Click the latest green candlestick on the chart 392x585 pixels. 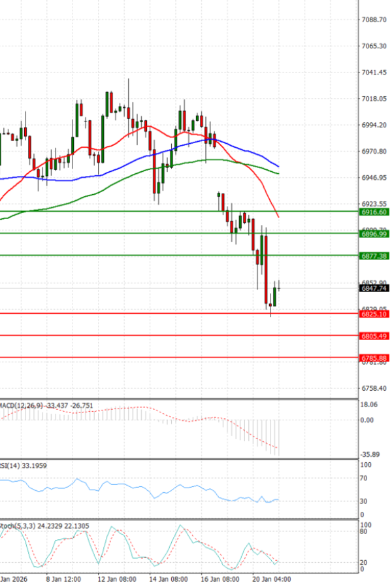point(274,296)
